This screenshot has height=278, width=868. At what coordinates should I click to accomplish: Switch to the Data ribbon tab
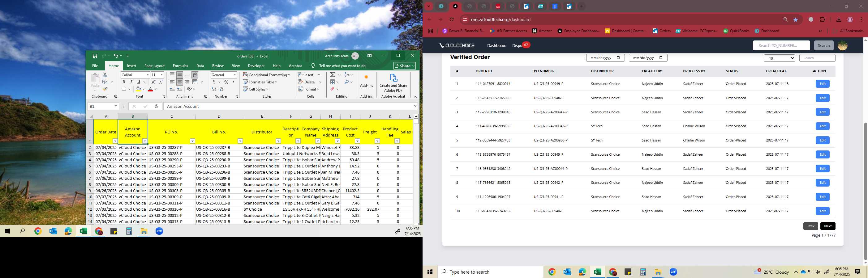pyautogui.click(x=200, y=65)
